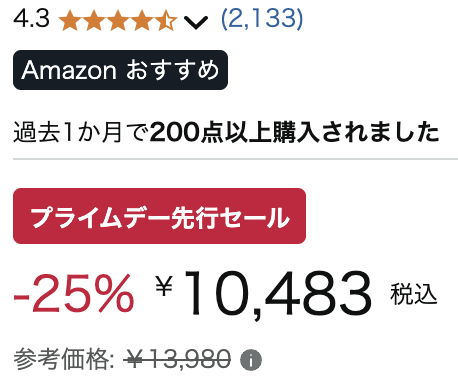Click the third orange rating star
This screenshot has width=458, height=378.
(118, 21)
